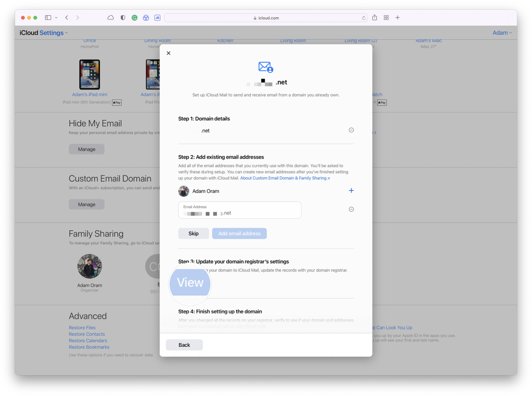
Task: Toggle the Safari sidebar icon
Action: coord(48,17)
